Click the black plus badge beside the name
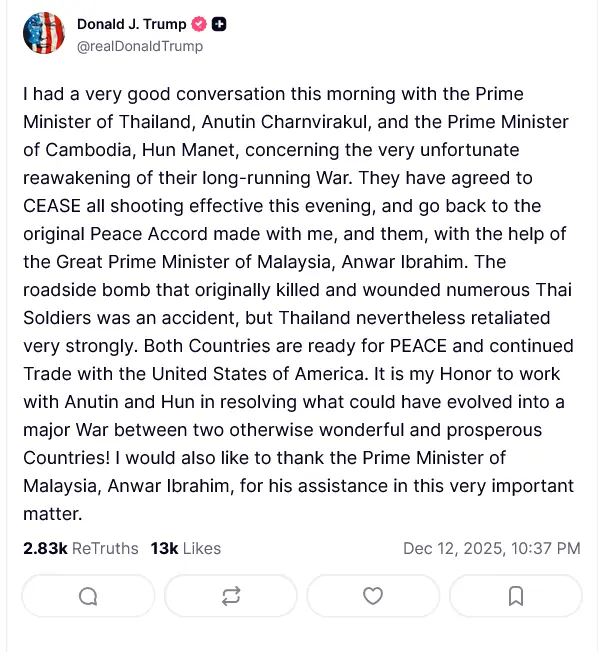 219,24
